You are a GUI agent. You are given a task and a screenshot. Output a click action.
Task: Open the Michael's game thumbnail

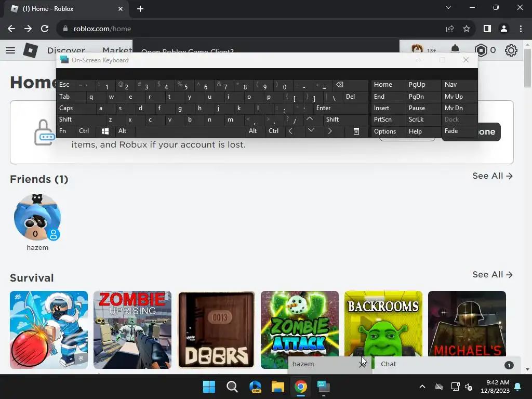tap(467, 324)
